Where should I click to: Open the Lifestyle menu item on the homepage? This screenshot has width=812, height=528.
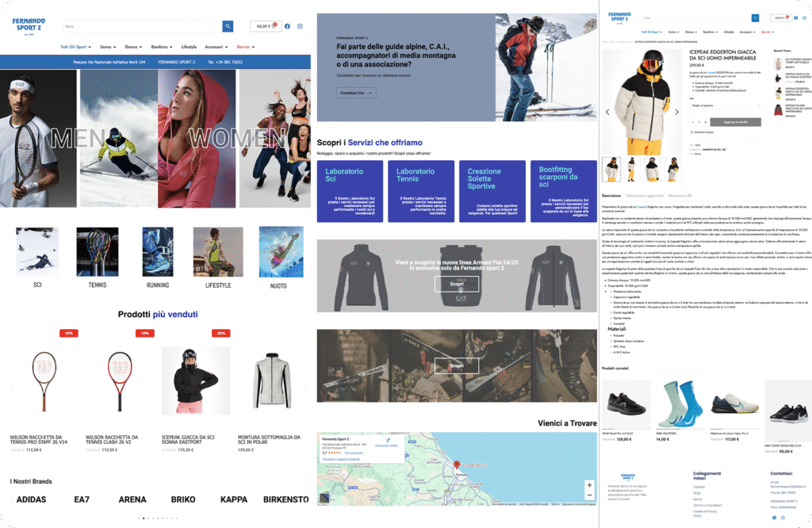(189, 47)
